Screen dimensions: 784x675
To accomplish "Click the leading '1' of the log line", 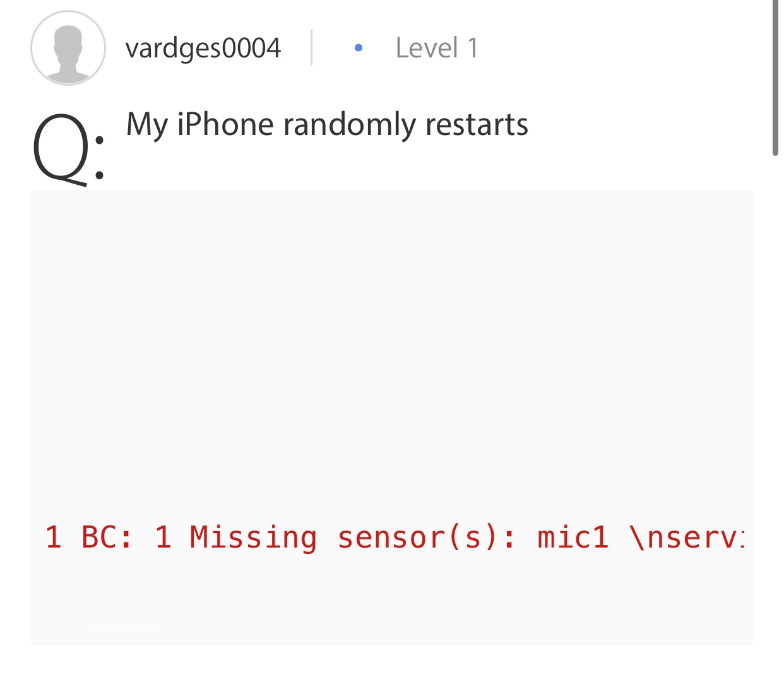I will (54, 537).
